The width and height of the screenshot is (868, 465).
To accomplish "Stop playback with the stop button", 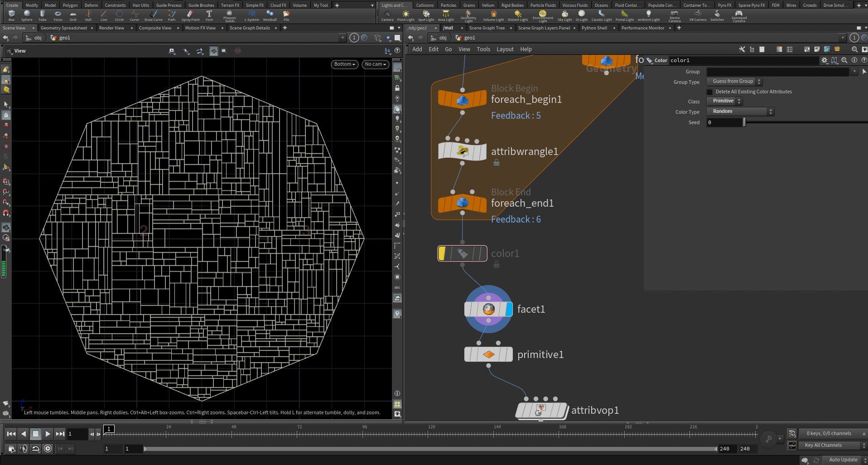I will pyautogui.click(x=35, y=434).
